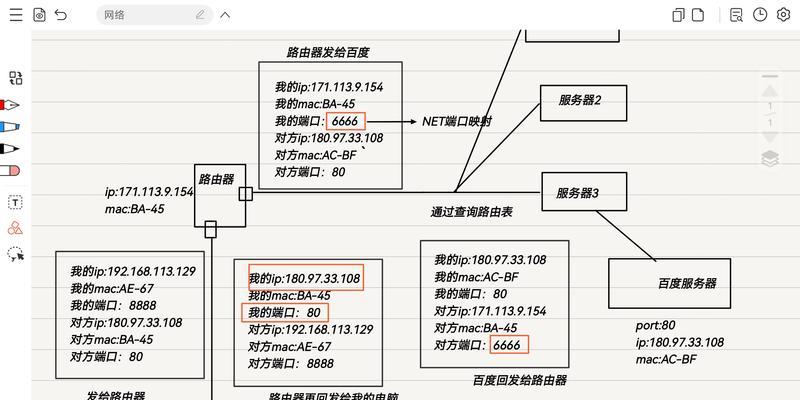The image size is (800, 400).
Task: Open the page layers icon
Action: [770, 159]
